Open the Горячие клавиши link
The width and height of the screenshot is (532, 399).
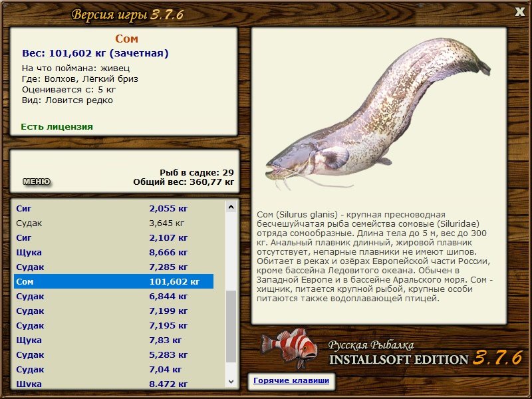(291, 381)
